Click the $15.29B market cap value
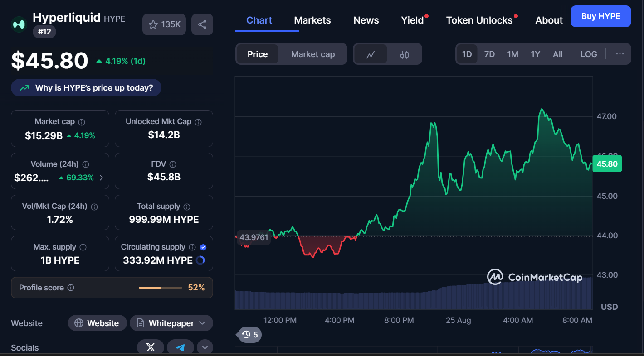The image size is (644, 356). coord(44,135)
